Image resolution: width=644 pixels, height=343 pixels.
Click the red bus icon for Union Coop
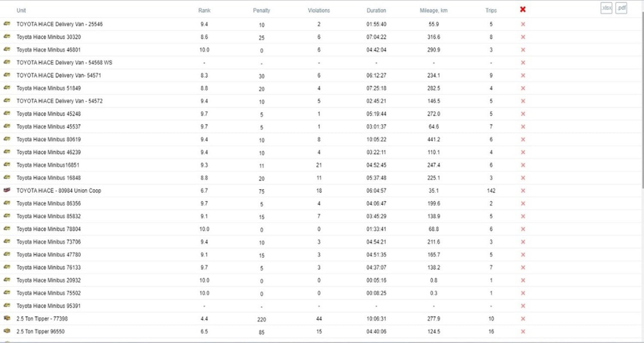coord(6,190)
